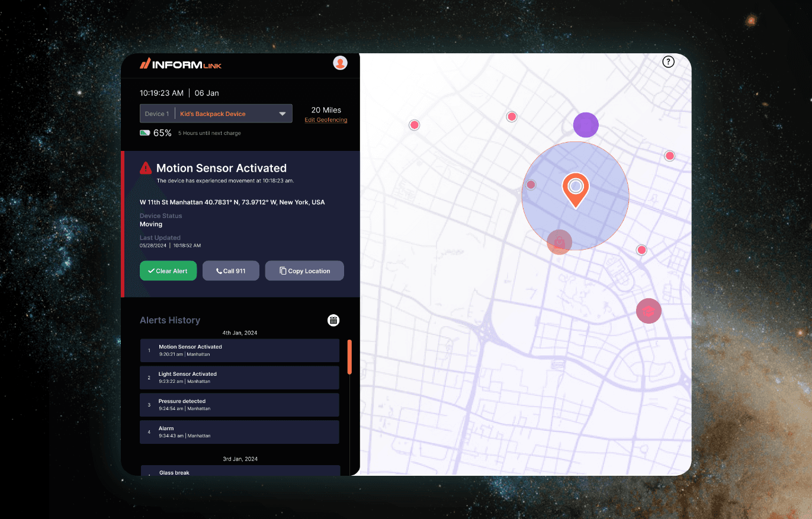Select the shopping bag map marker
This screenshot has width=812, height=519.
pyautogui.click(x=559, y=242)
